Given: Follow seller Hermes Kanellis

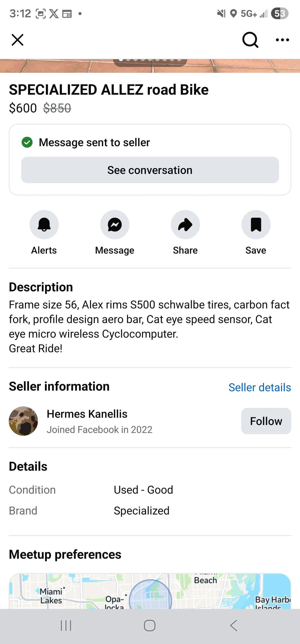Looking at the screenshot, I should [266, 421].
